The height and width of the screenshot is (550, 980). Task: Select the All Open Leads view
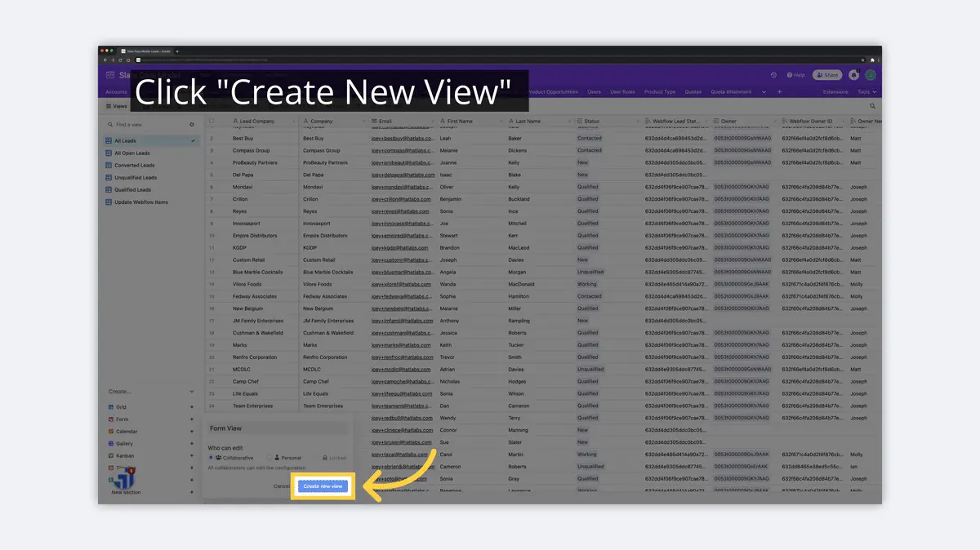click(151, 153)
